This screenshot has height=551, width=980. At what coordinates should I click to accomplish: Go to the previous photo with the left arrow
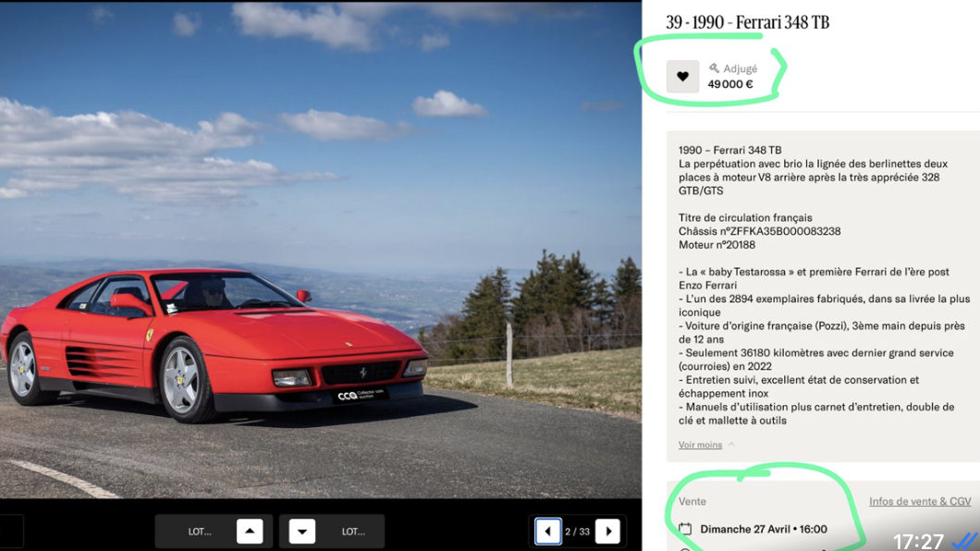(548, 532)
